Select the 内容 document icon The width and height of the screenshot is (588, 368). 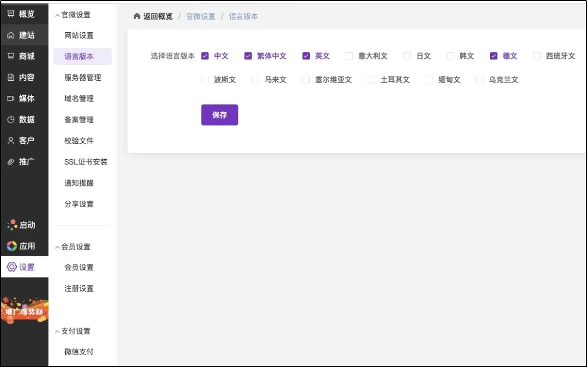[11, 77]
